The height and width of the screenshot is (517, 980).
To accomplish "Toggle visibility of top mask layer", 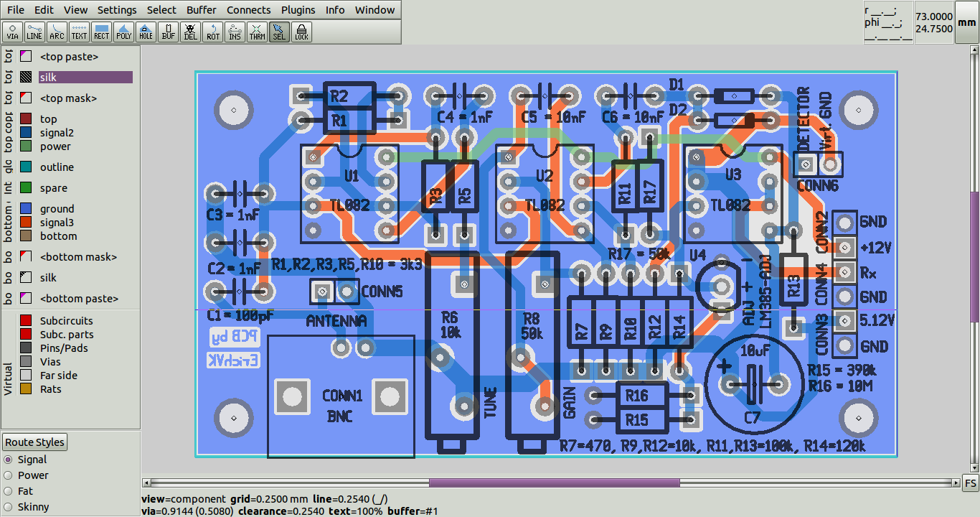I will pos(26,98).
